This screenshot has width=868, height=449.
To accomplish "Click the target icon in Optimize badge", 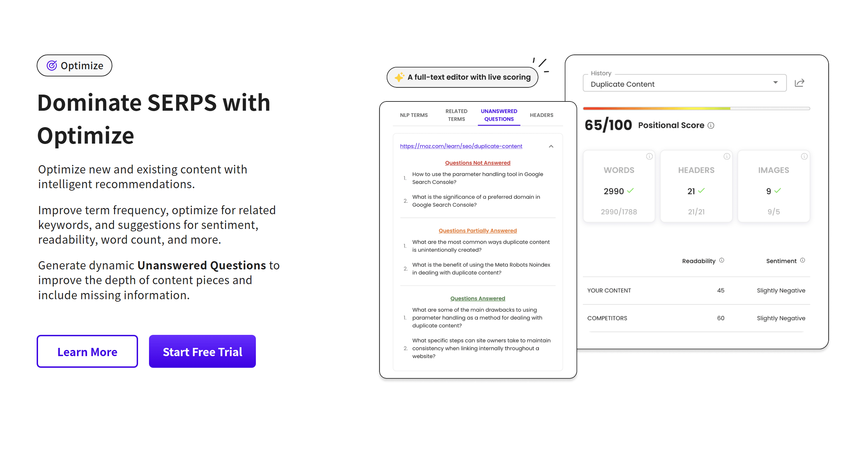I will [x=52, y=65].
